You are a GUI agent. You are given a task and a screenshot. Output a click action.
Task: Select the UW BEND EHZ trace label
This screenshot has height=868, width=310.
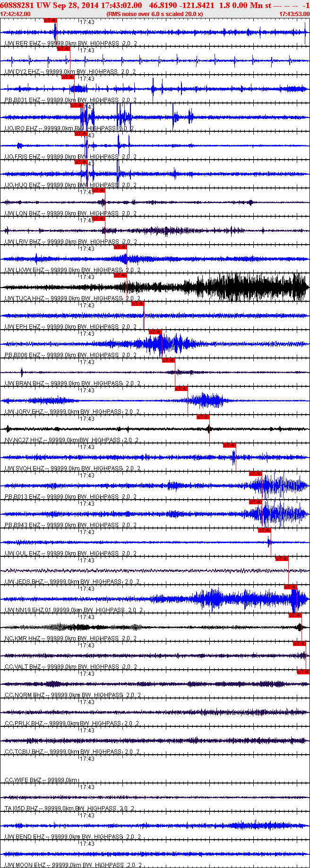point(72,837)
